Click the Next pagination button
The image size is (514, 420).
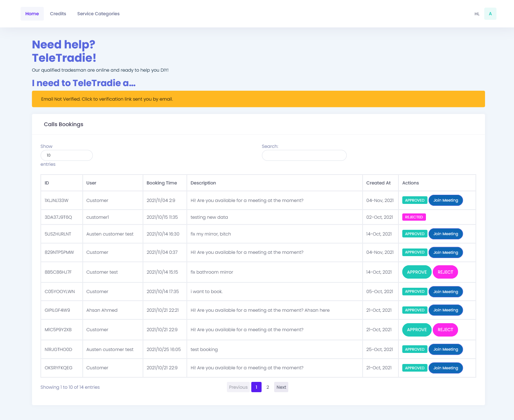[x=281, y=387]
